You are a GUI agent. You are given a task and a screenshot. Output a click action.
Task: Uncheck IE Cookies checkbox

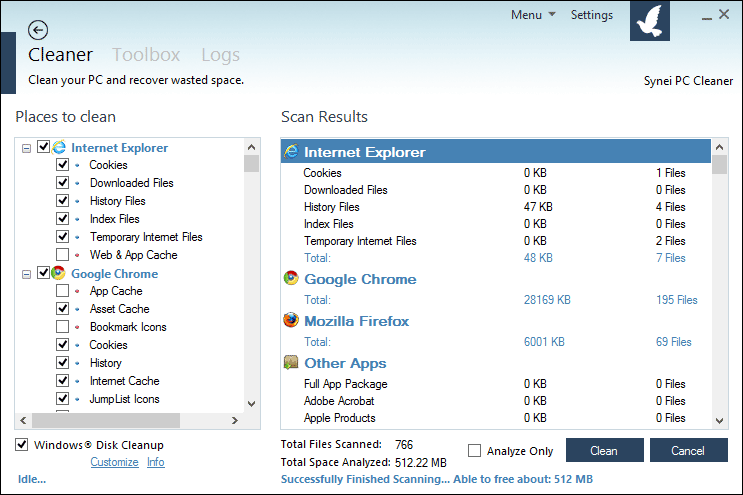(63, 165)
